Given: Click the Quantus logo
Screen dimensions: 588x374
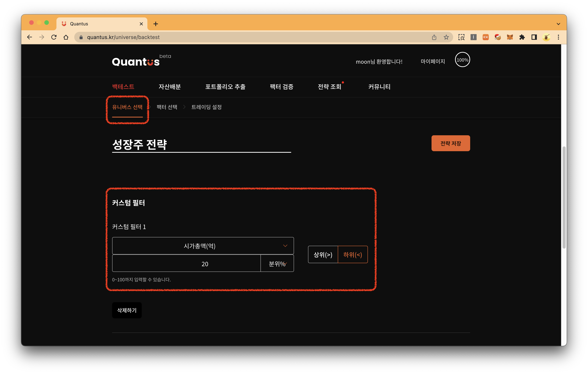Looking at the screenshot, I should click(x=136, y=61).
